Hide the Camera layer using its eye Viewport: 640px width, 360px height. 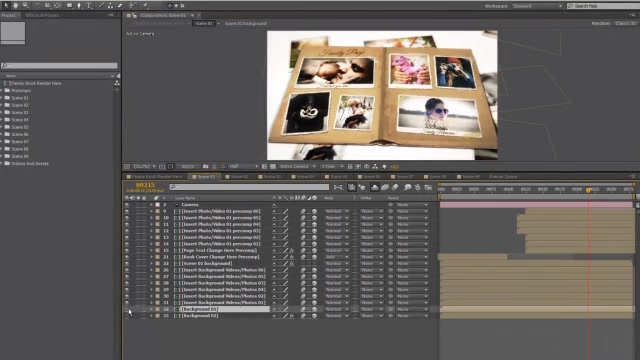tap(127, 204)
